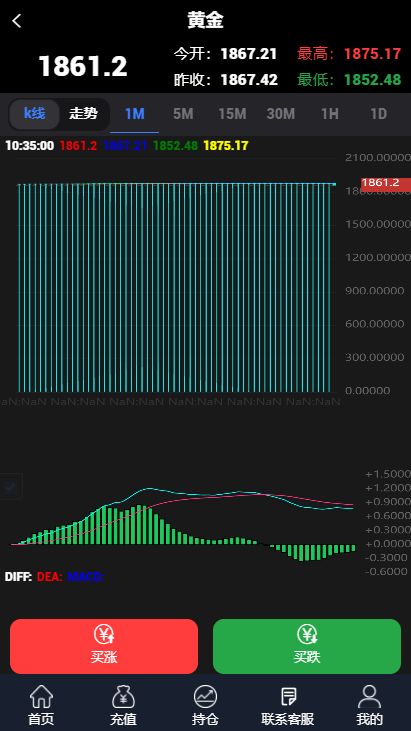Select the 15M interval tab
This screenshot has width=411, height=731.
[232, 114]
